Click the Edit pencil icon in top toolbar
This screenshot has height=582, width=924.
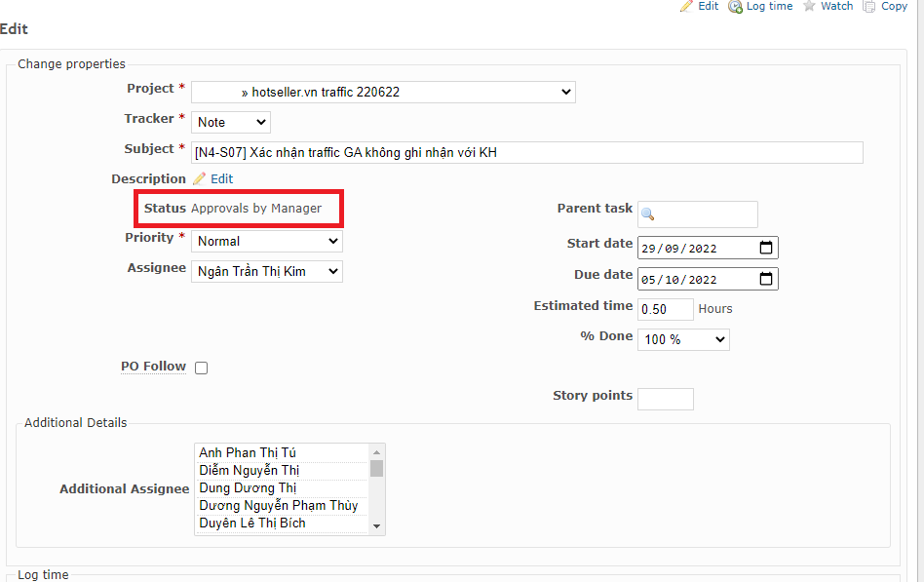(x=687, y=6)
